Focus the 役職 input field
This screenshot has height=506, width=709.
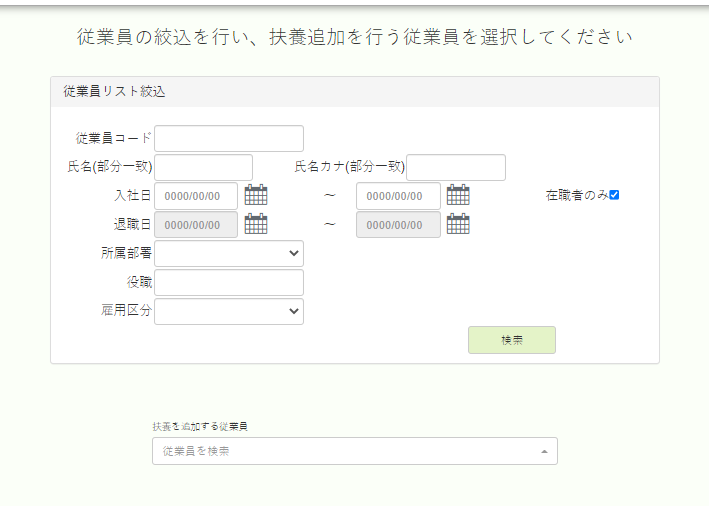click(229, 283)
